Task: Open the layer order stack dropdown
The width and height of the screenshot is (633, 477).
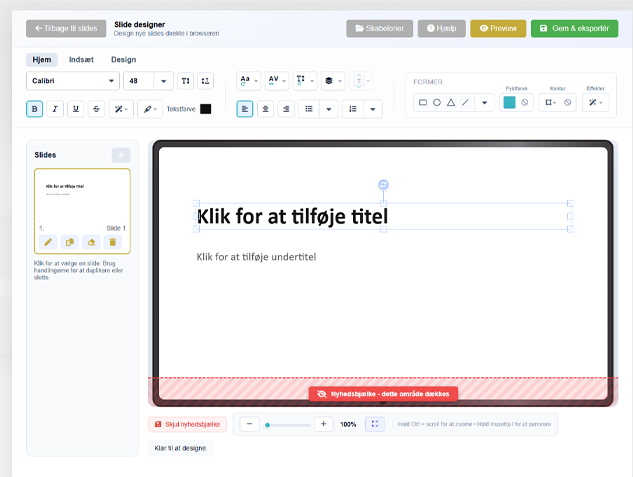Action: pos(333,81)
